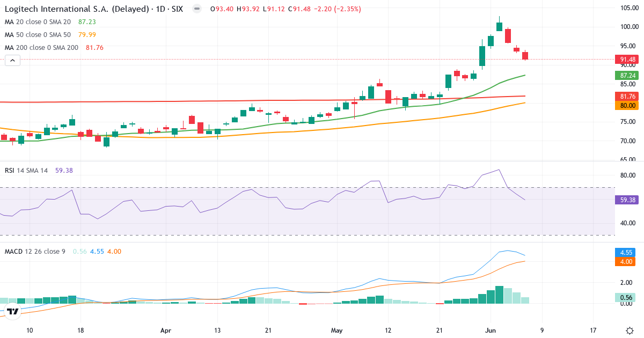Click the market status indicator next to the SIX label

pyautogui.click(x=197, y=9)
